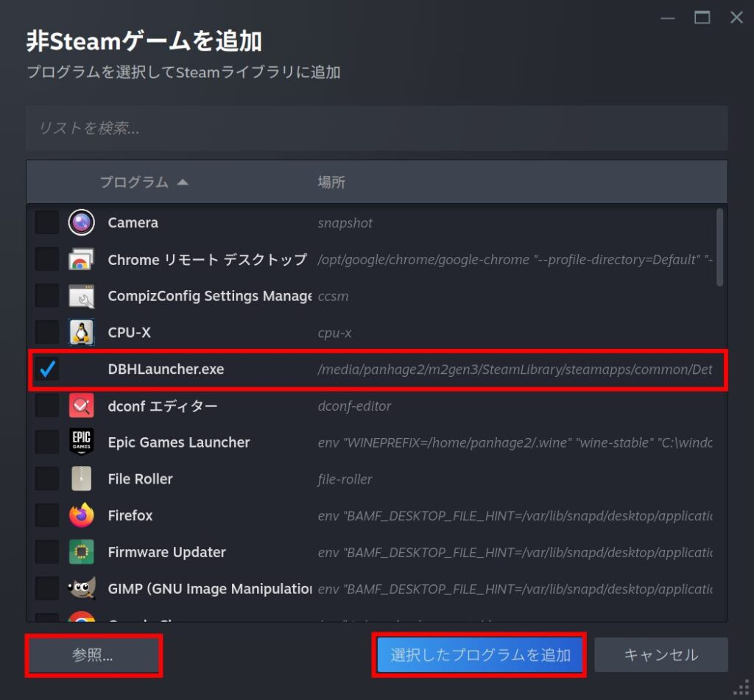Click the file-roller location text

click(345, 479)
